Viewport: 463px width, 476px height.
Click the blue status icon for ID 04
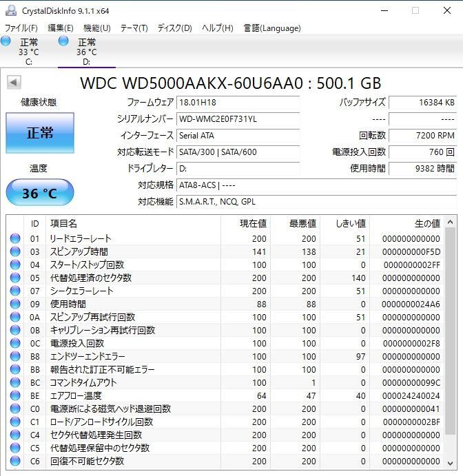[x=15, y=265]
